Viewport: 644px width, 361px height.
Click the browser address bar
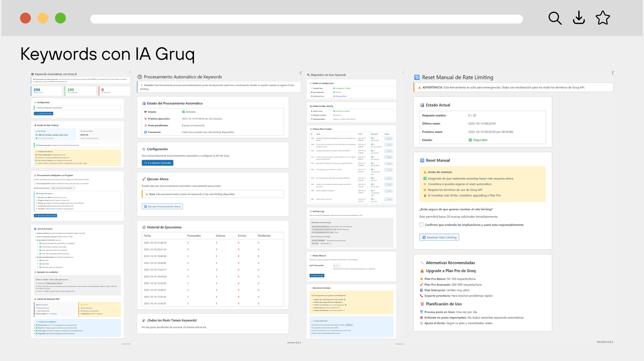[306, 19]
